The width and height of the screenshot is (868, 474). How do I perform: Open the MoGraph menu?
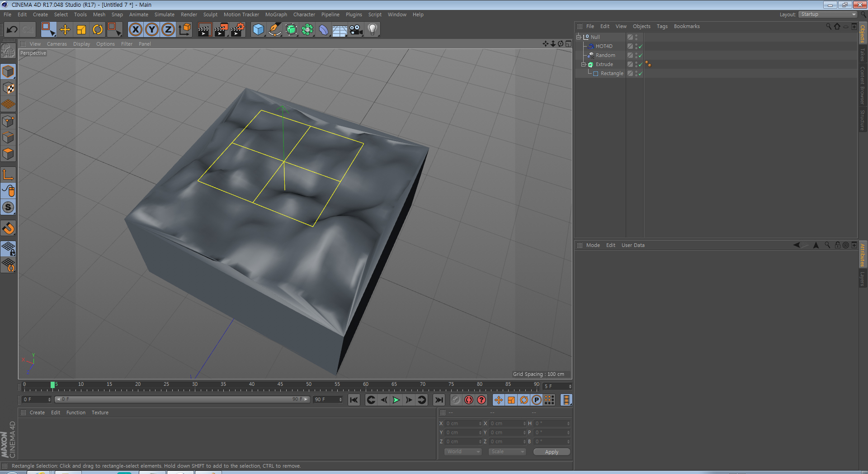(x=276, y=14)
